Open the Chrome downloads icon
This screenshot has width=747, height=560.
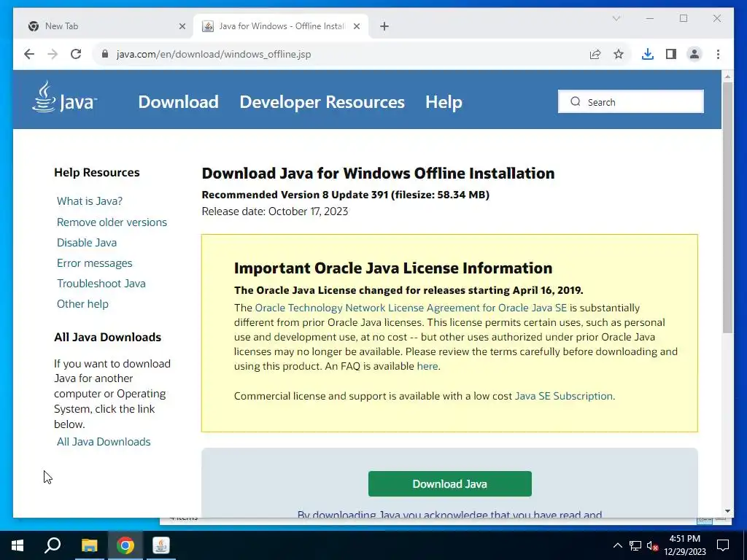tap(648, 54)
